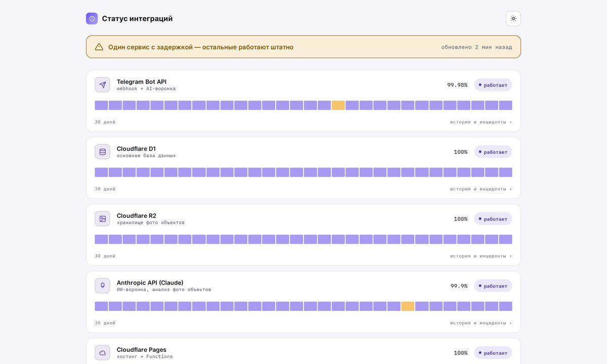This screenshot has width=607, height=364.
Task: Select the orange incident day in Anthropic uptime bar
Action: [x=408, y=306]
